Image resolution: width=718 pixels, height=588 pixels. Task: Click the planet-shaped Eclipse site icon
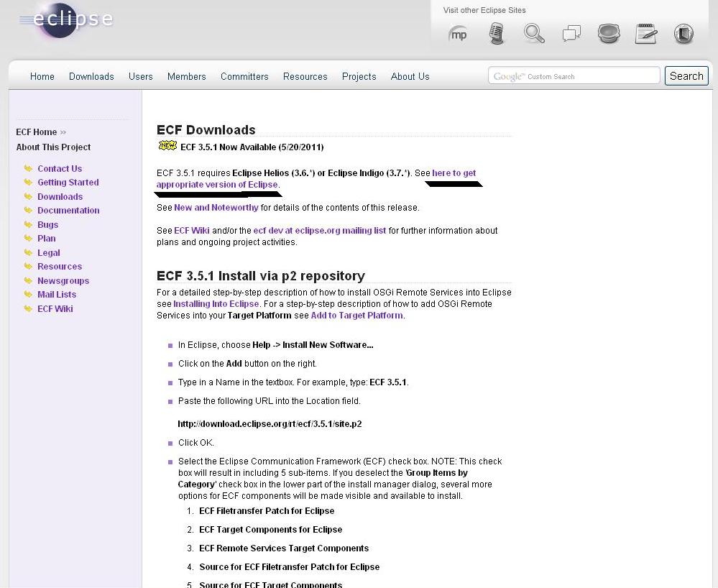609,34
